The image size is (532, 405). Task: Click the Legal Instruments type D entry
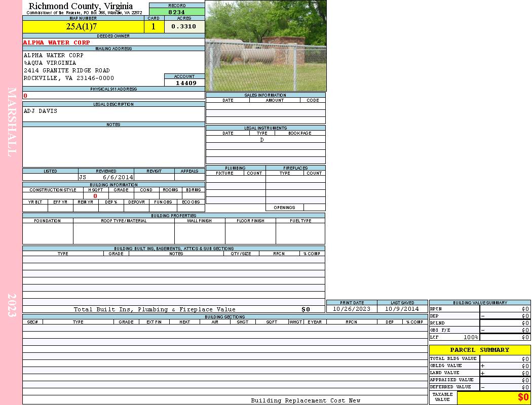(262, 140)
